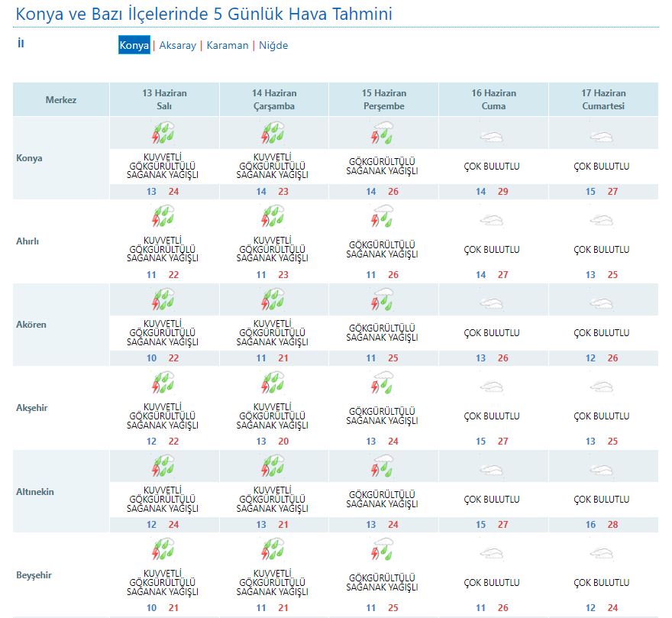Switch to the Aksaray province tab
672x618 pixels.
tap(176, 45)
